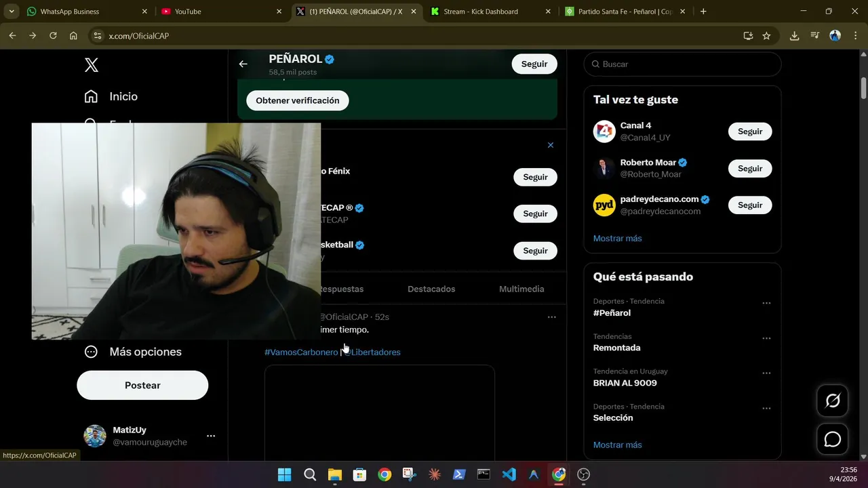Click the address bar URL x.com/OficialCAP
868x488 pixels.
click(139, 36)
